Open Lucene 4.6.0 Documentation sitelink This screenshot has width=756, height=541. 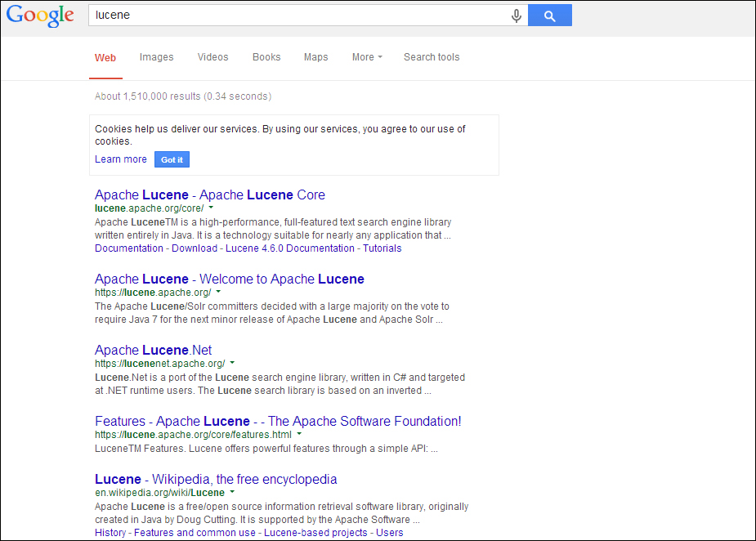(x=290, y=248)
